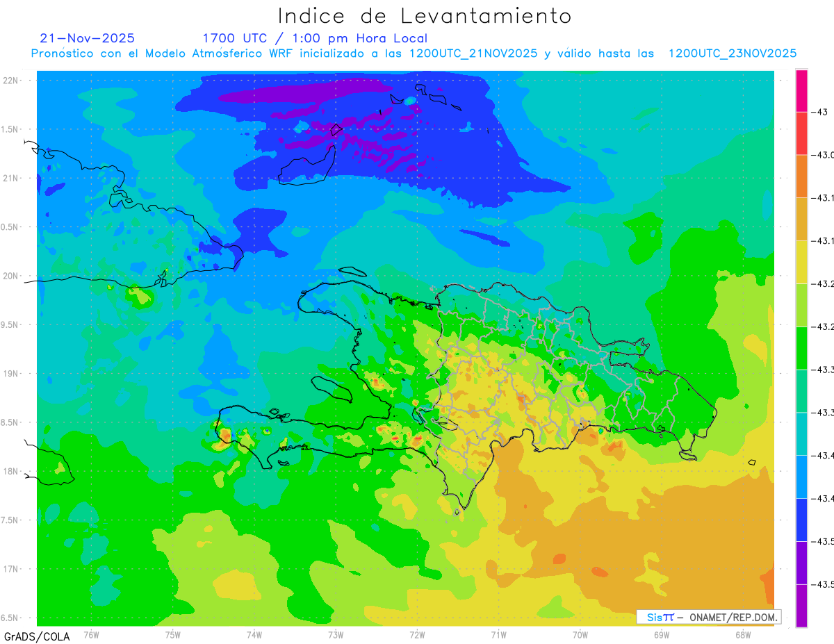Select the pure green legend swatch

[x=801, y=348]
